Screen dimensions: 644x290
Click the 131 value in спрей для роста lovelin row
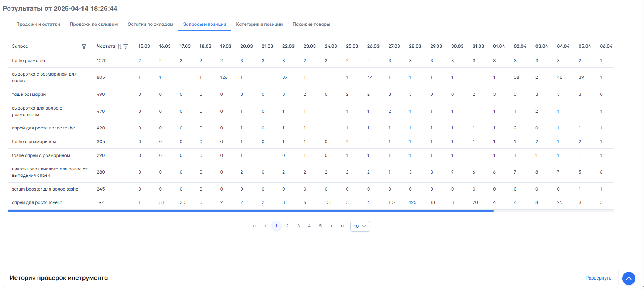(x=328, y=202)
